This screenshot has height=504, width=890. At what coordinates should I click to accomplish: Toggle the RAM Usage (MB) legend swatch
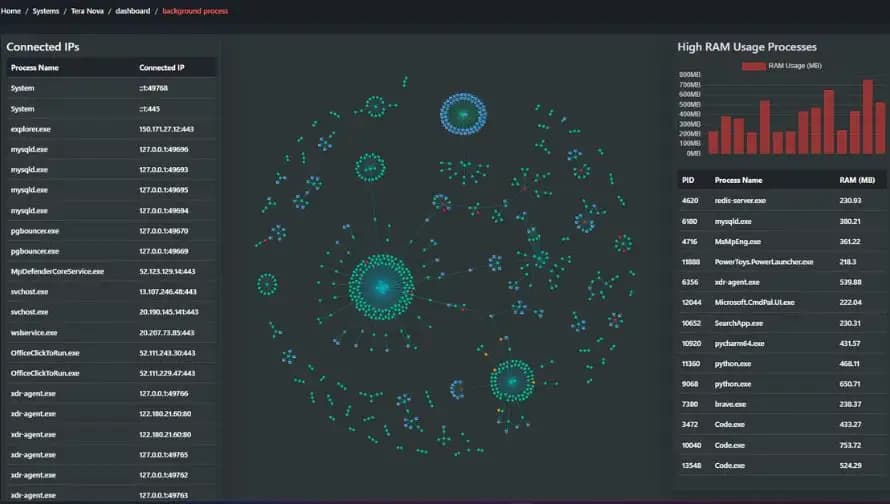coord(752,66)
